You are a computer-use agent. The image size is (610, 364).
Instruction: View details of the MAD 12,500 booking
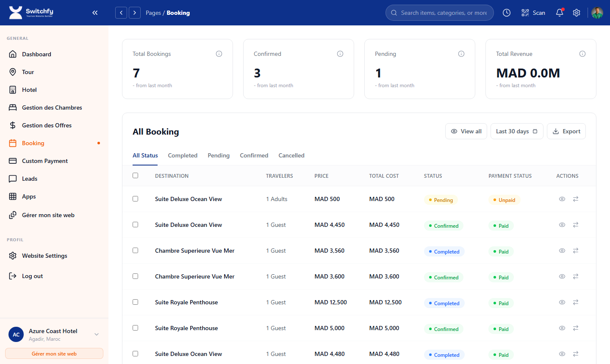click(x=562, y=302)
